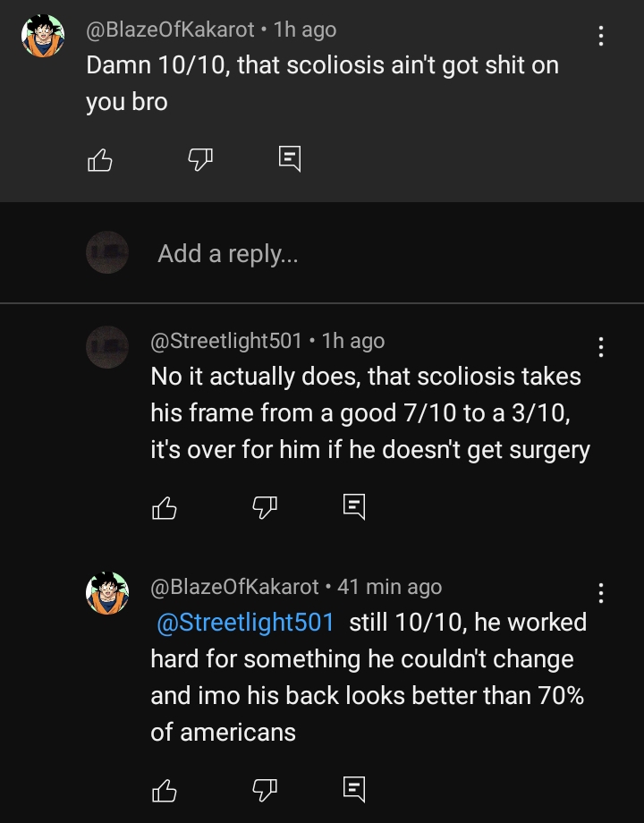The width and height of the screenshot is (644, 823).
Task: Click the avatar next to Add a reply
Action: pos(107,252)
